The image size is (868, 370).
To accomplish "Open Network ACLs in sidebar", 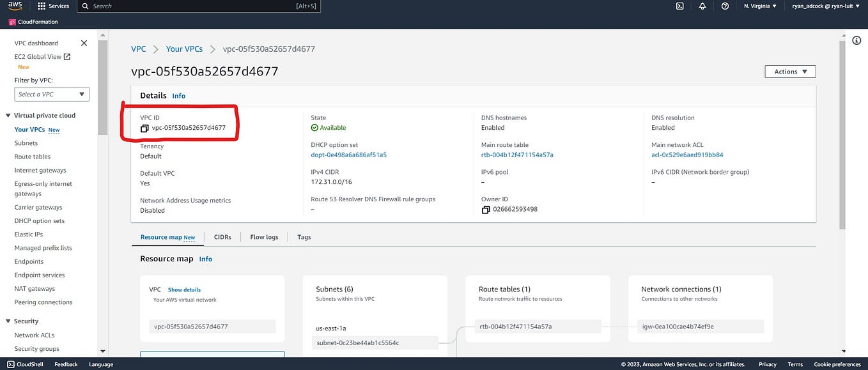I will 35,335.
